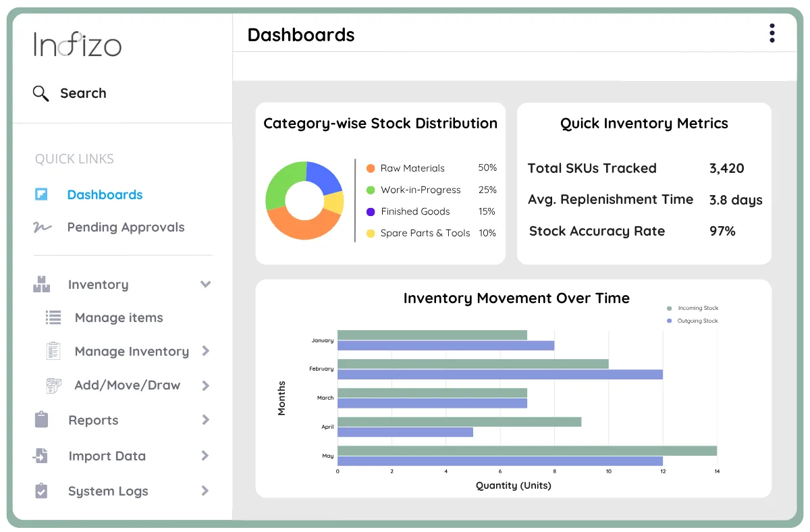
Task: Click the Dashboards flag icon
Action: point(42,194)
